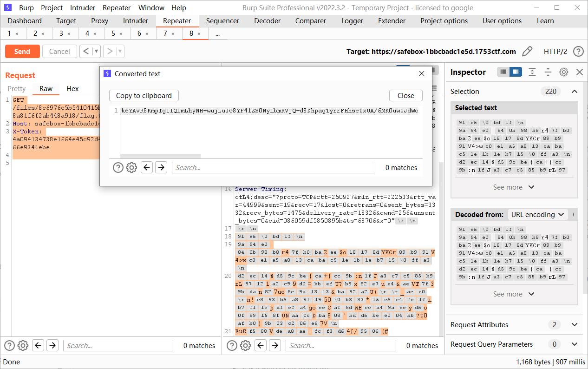Click horizontal scrollbar in Converted text dialog
The height and width of the screenshot is (369, 588).
pyautogui.click(x=160, y=156)
